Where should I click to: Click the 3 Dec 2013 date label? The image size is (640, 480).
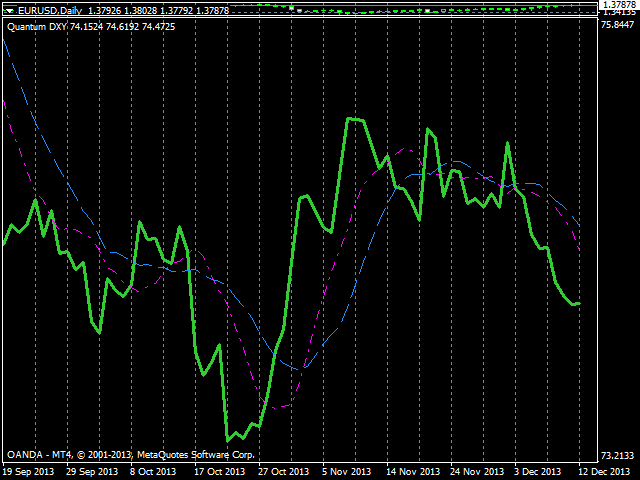(x=540, y=471)
